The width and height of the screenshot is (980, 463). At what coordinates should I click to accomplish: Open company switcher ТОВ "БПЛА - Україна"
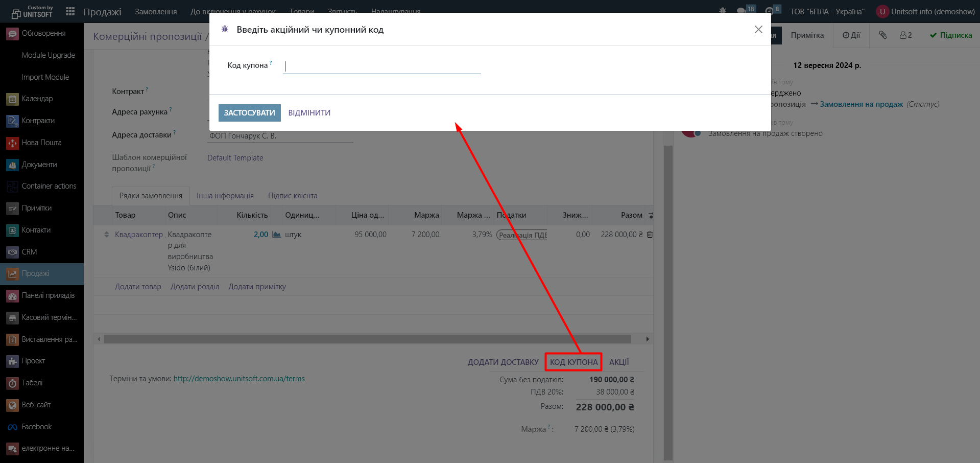827,11
